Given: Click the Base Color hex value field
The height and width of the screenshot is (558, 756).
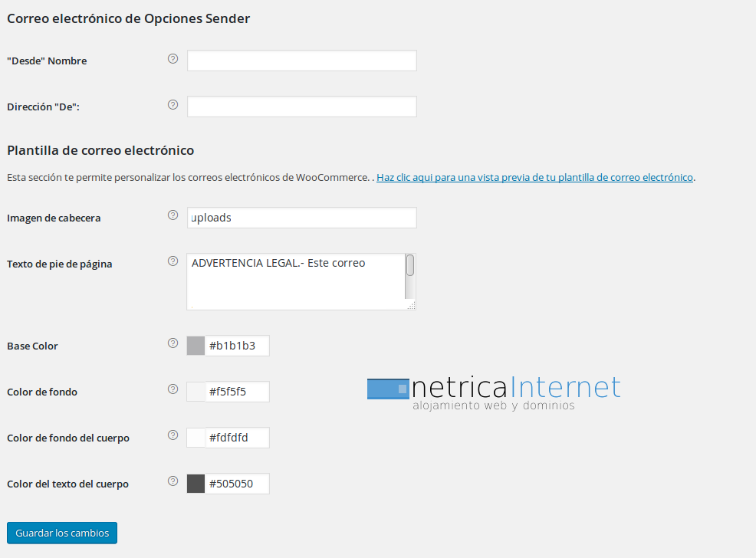Looking at the screenshot, I should [237, 346].
